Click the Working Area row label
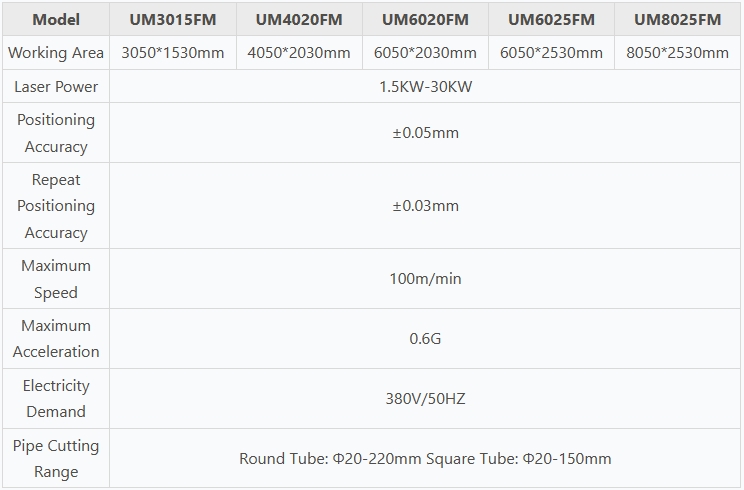 (56, 53)
